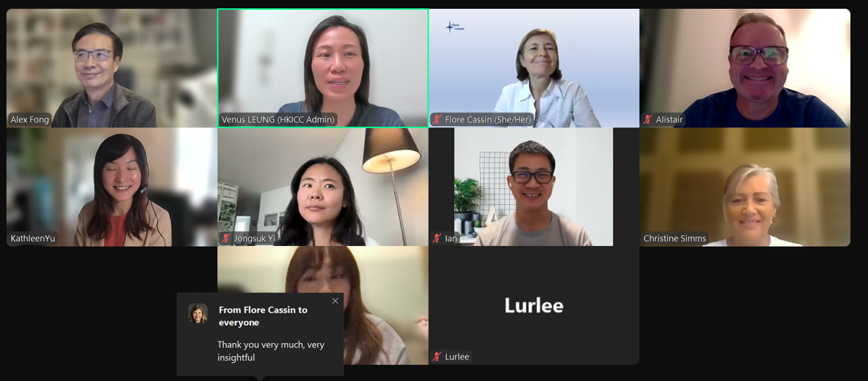Select Christine Simms's video tile

pyautogui.click(x=745, y=186)
